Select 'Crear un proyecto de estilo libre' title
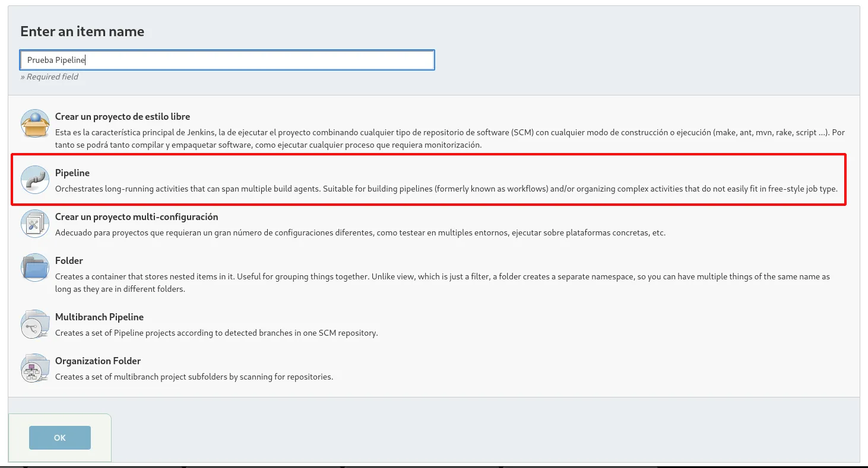The image size is (868, 468). point(122,117)
